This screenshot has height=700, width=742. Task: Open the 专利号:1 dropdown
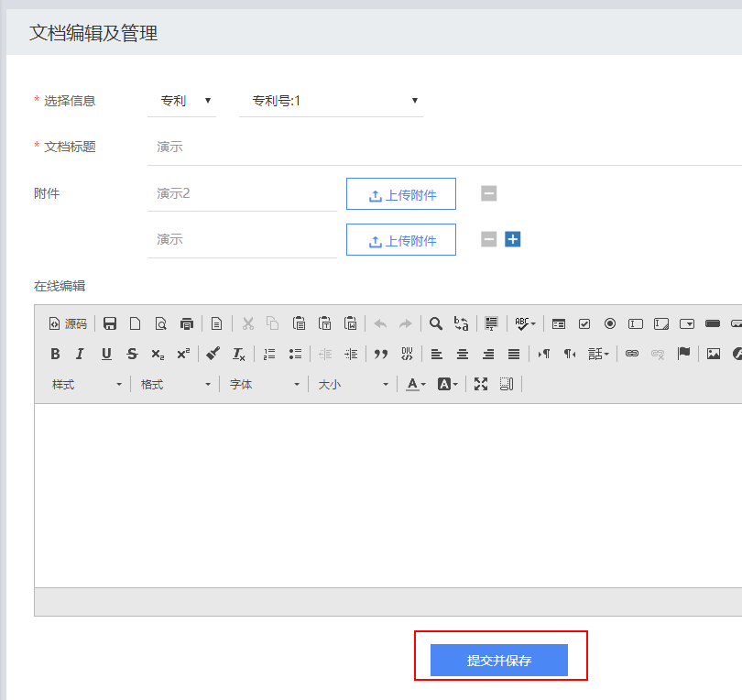coord(331,101)
